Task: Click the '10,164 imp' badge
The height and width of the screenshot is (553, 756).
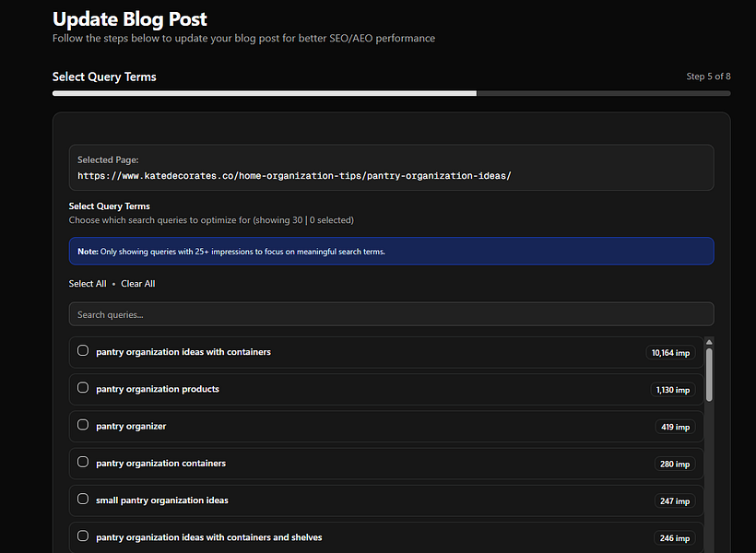Action: tap(670, 353)
